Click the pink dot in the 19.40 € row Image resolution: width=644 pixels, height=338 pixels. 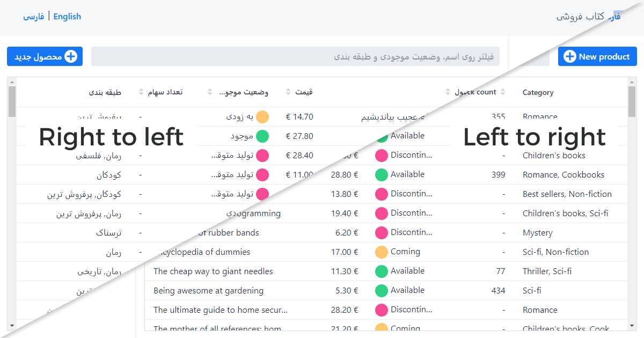(x=382, y=214)
